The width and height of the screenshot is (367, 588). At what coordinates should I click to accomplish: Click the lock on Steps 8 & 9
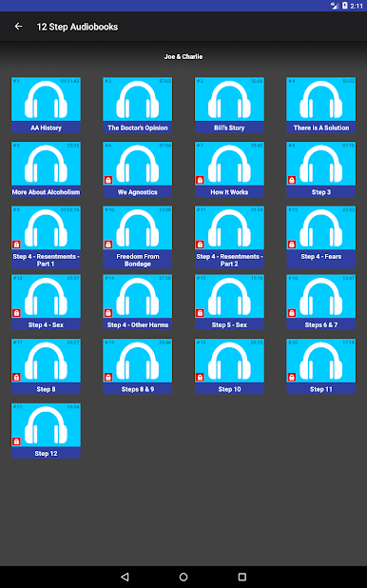point(108,377)
